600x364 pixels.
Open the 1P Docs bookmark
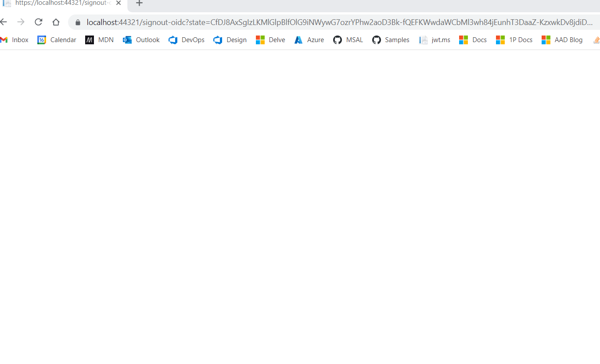click(514, 40)
